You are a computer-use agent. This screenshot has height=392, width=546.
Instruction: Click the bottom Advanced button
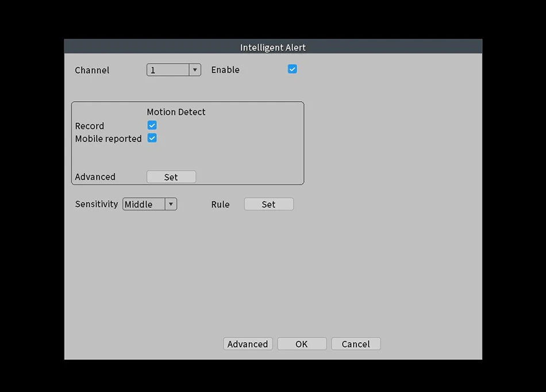(x=248, y=344)
